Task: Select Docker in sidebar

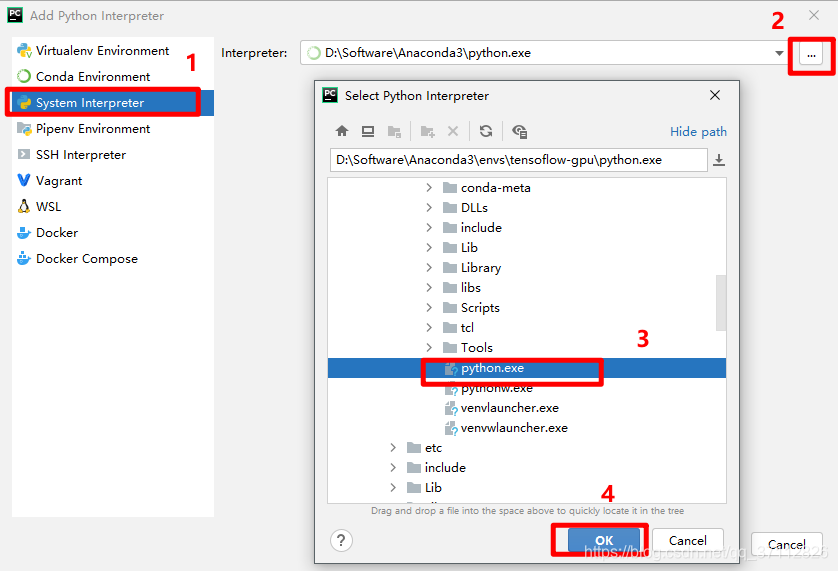Action: (113, 233)
